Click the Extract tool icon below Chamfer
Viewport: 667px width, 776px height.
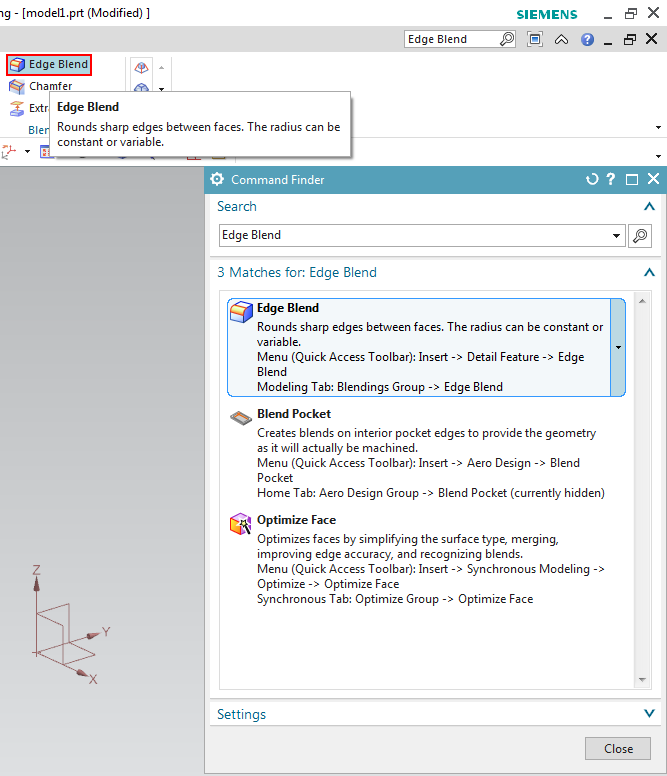17,108
